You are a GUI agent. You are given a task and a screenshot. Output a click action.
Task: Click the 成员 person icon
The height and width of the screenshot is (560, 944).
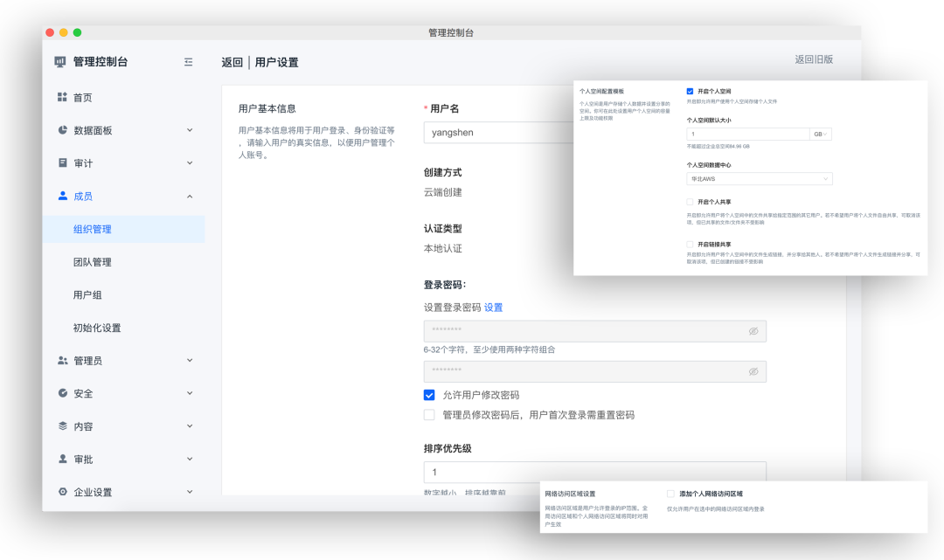(63, 196)
